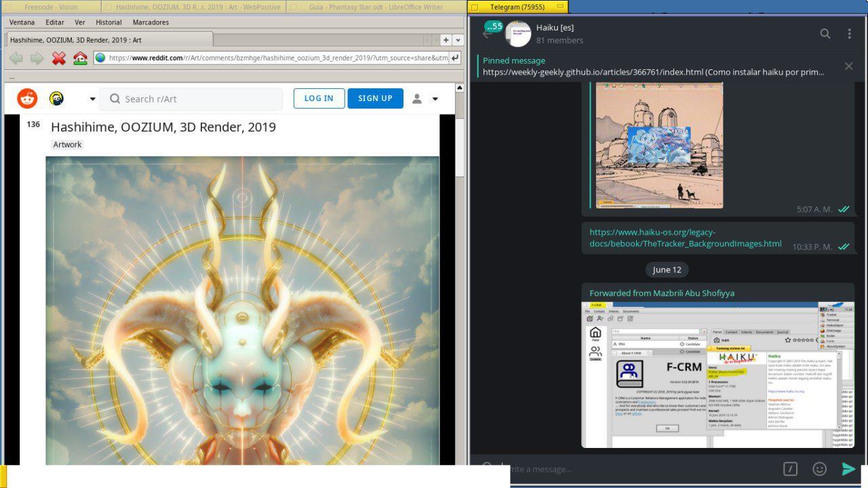Open Telegram chat three-dot menu
Screen dimensions: 868x488
849,33
